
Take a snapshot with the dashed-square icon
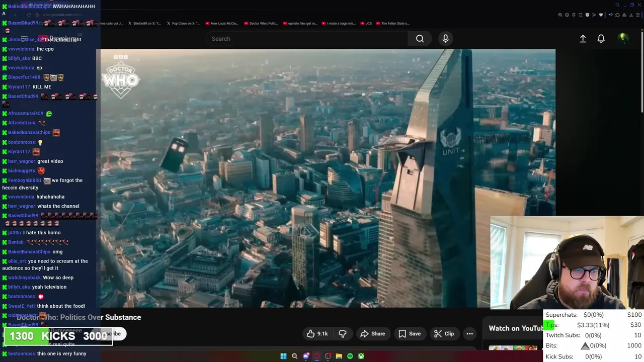(580, 15)
